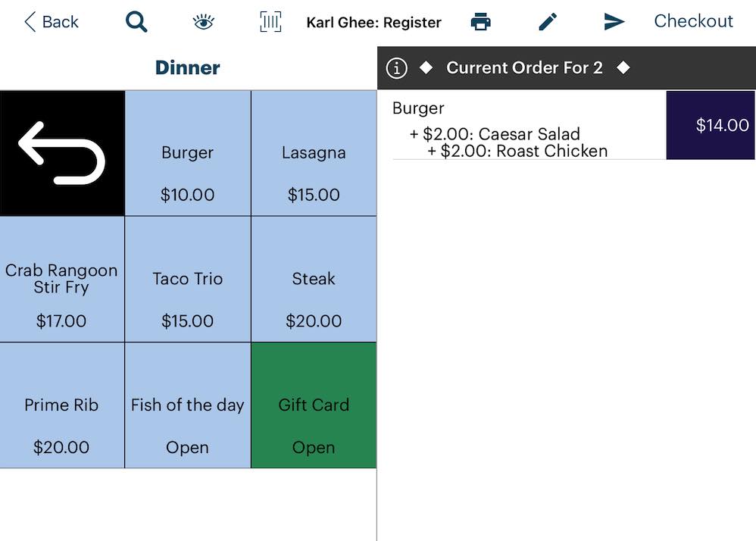Open the search with the magnifier icon
The width and height of the screenshot is (756, 541).
[x=136, y=21]
